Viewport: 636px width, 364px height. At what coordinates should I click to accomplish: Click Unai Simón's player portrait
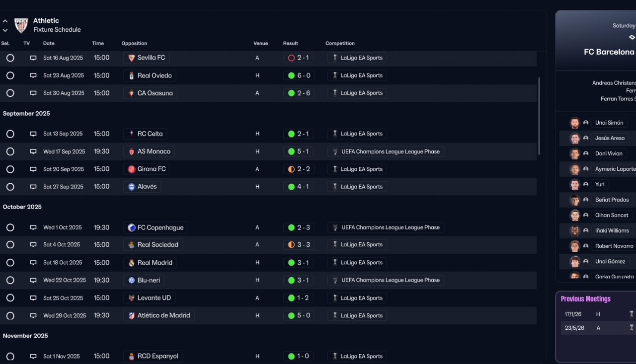[x=575, y=123]
